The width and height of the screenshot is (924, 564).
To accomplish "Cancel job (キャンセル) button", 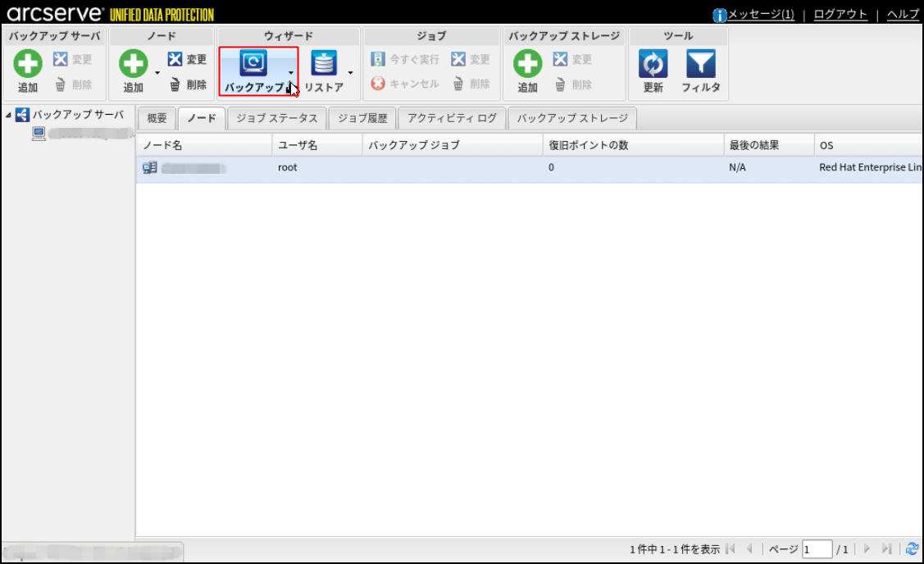I will click(405, 84).
